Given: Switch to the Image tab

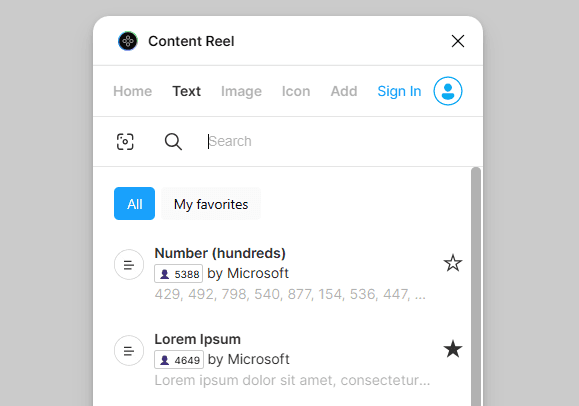Looking at the screenshot, I should click(x=241, y=91).
